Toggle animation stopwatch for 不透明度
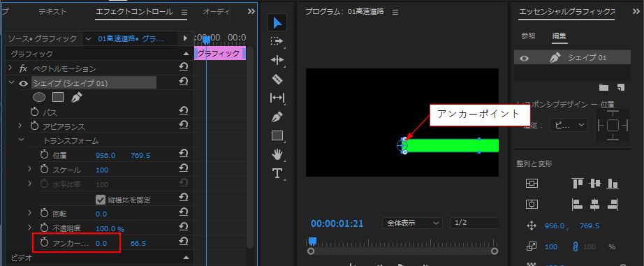The image size is (644, 266). pos(45,228)
